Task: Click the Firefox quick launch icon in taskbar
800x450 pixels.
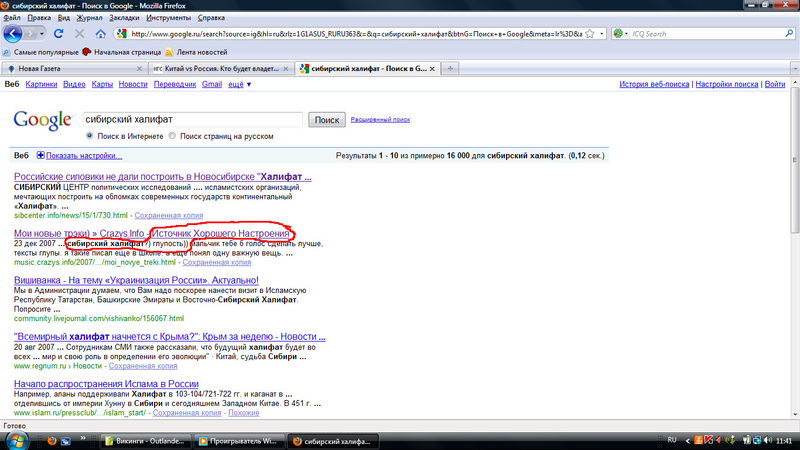Action: (52, 441)
